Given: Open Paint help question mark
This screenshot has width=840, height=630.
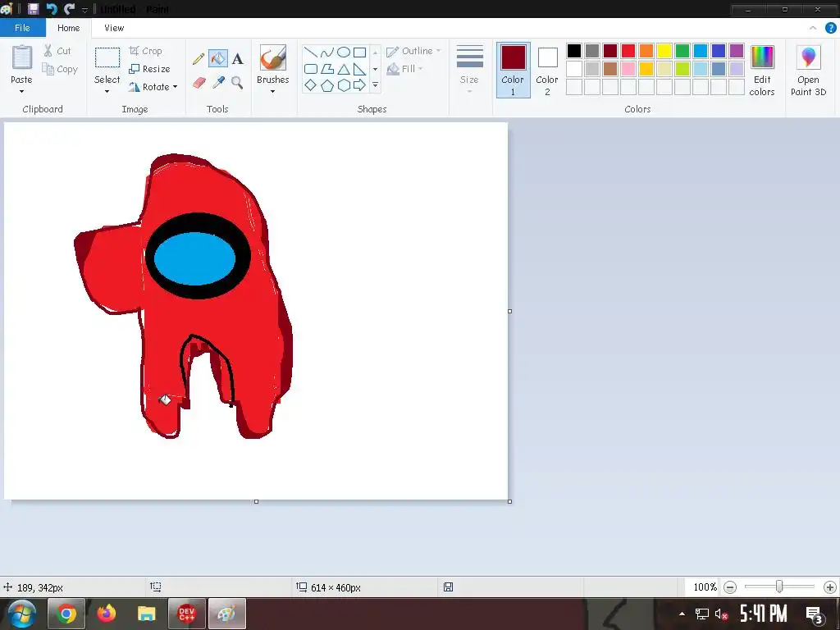Looking at the screenshot, I should (x=830, y=28).
